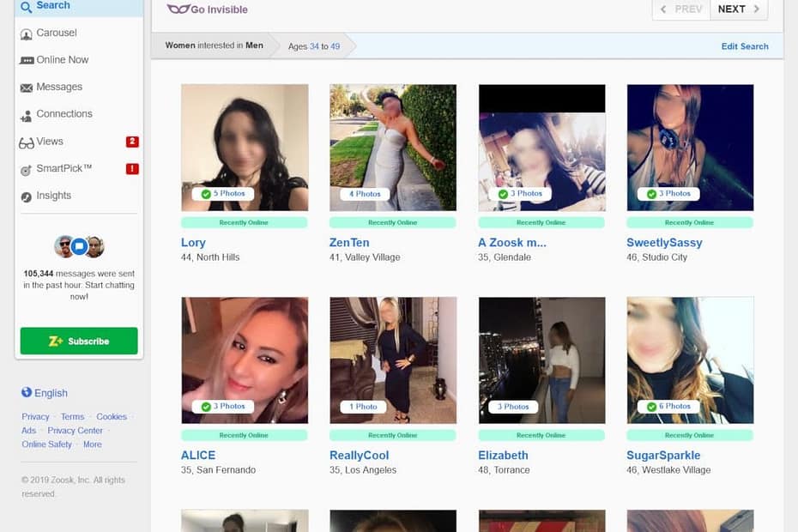Image resolution: width=798 pixels, height=532 pixels.
Task: Click the NEXT page button
Action: 739,9
